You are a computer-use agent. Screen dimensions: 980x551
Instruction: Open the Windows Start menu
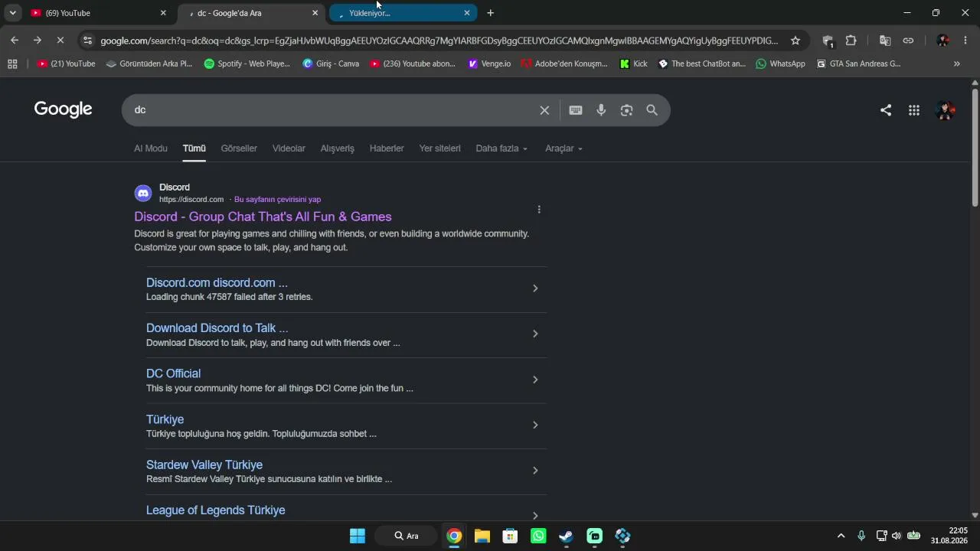tap(358, 536)
